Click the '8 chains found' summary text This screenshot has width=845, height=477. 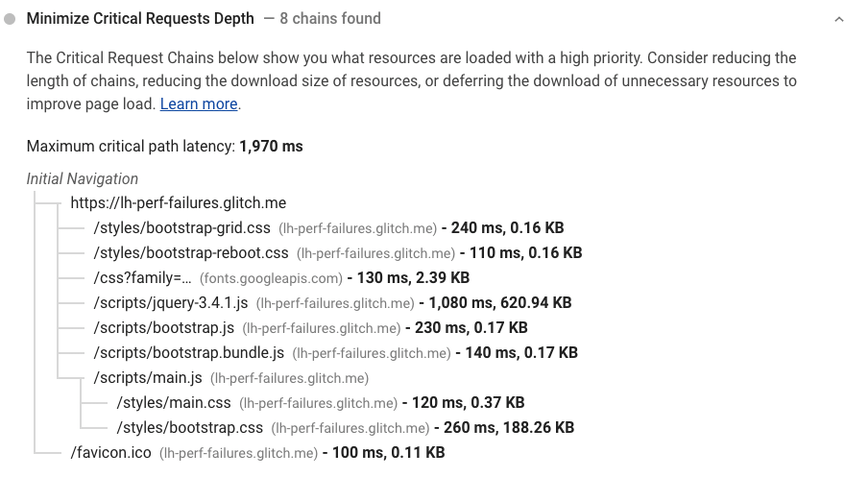click(330, 19)
